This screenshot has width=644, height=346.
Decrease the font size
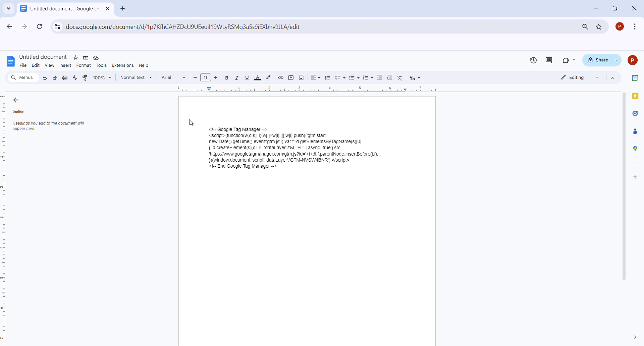[195, 78]
